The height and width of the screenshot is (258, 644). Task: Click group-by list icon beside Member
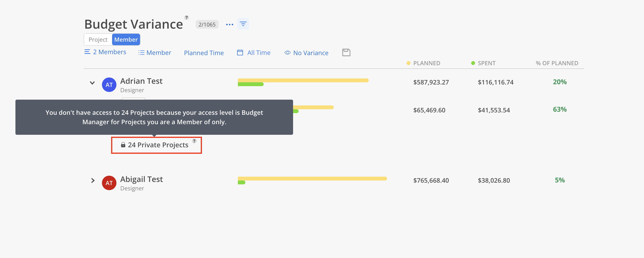pyautogui.click(x=141, y=53)
